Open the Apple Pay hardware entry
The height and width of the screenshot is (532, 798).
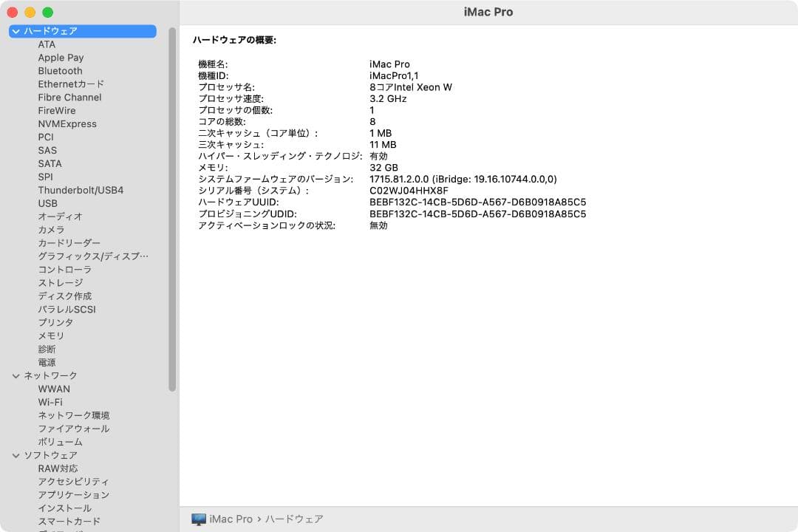point(61,58)
